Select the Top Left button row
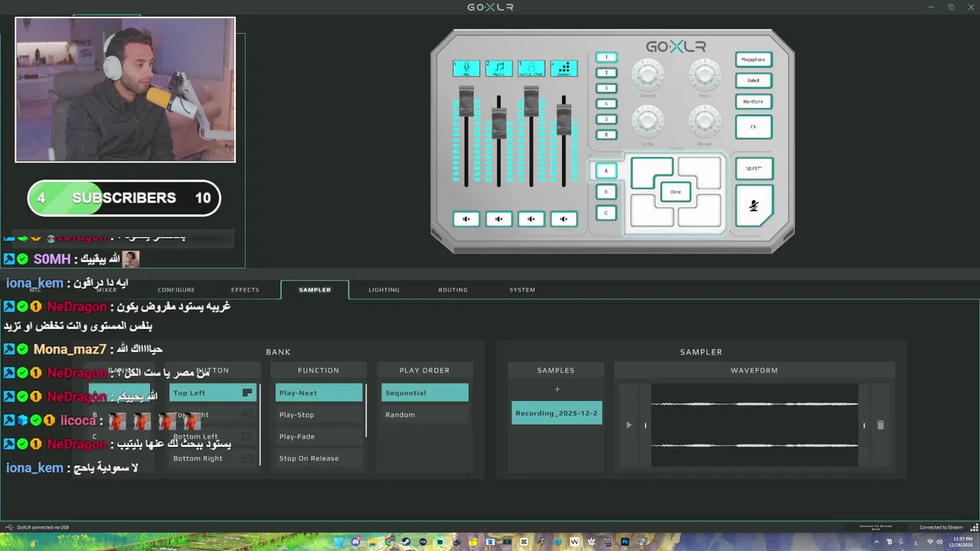Screen dimensions: 980x551 point(213,393)
